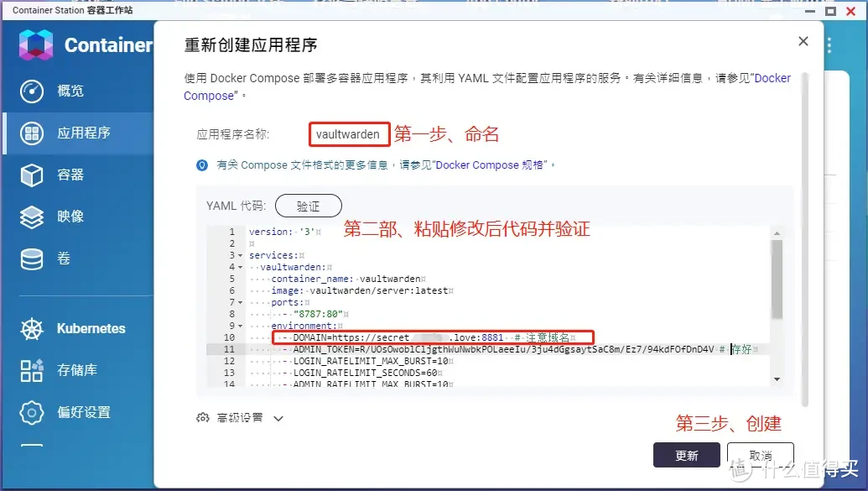The image size is (868, 491).
Task: Click the blue info icon beside Compose note
Action: 202,165
